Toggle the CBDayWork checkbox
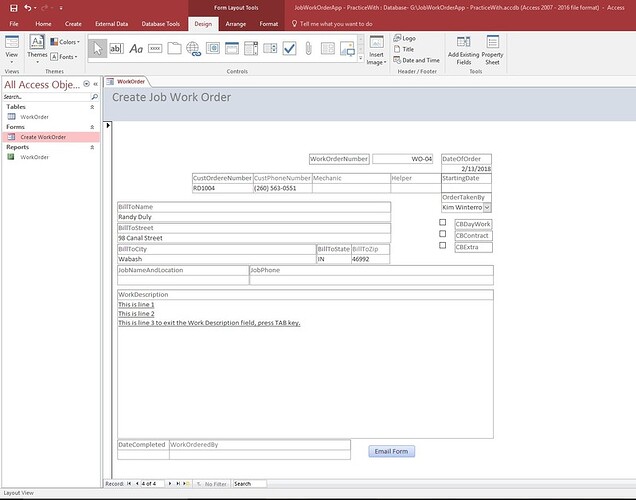The image size is (636, 500). coord(443,223)
